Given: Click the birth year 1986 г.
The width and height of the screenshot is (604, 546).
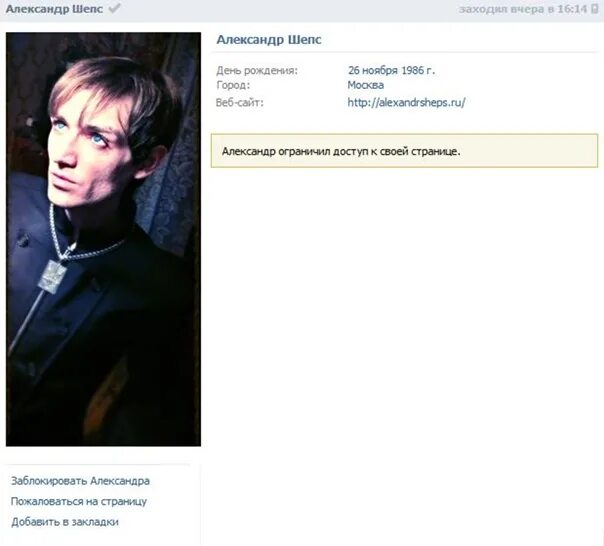Looking at the screenshot, I should [x=418, y=71].
